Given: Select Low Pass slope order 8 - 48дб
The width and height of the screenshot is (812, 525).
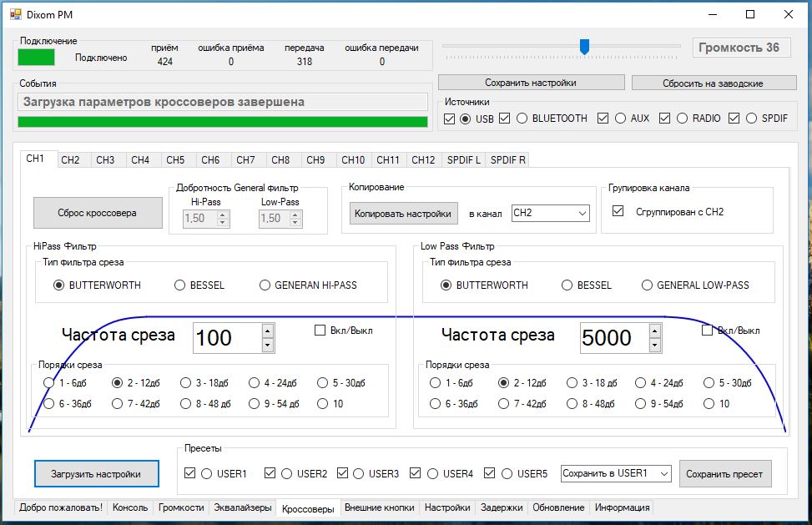Looking at the screenshot, I should point(572,404).
